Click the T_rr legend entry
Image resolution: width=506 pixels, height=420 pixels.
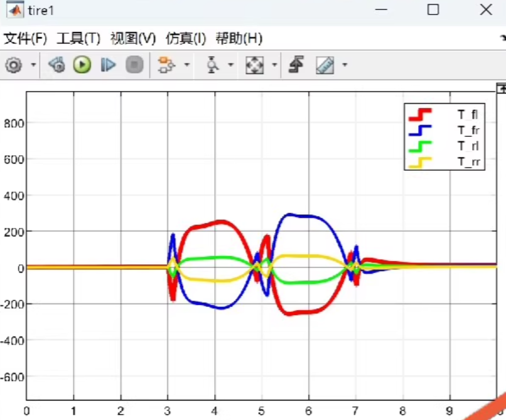(x=444, y=161)
